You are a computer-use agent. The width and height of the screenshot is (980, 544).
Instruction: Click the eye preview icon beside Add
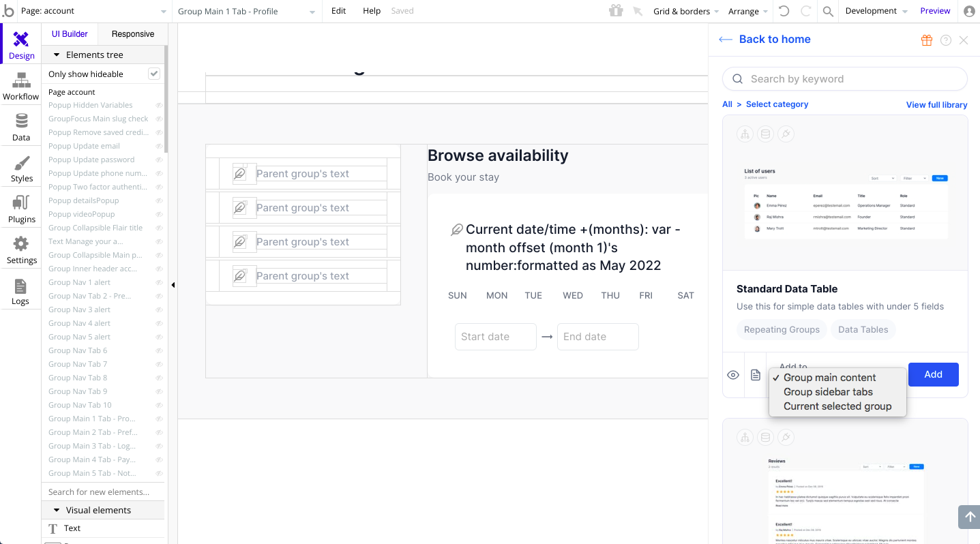(733, 375)
